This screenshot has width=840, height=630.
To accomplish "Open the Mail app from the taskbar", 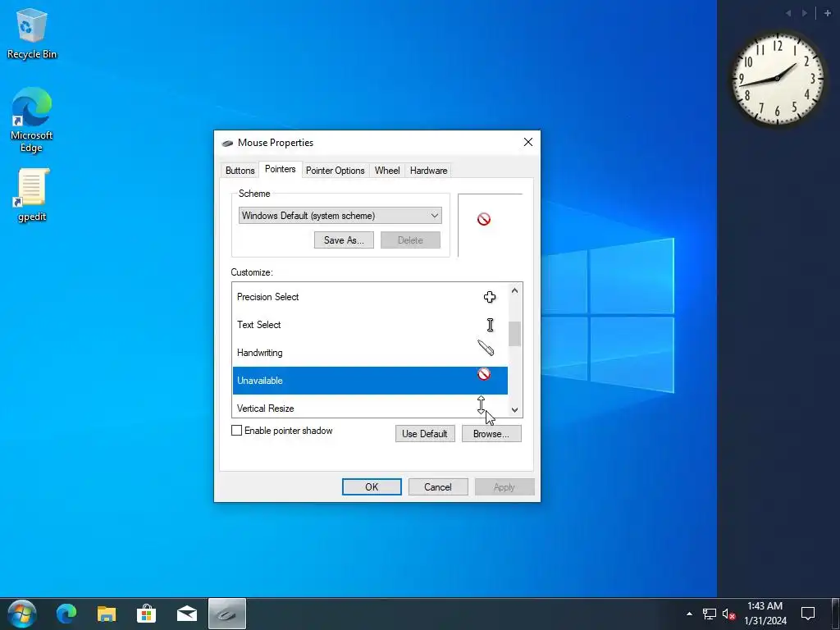I will 186,614.
